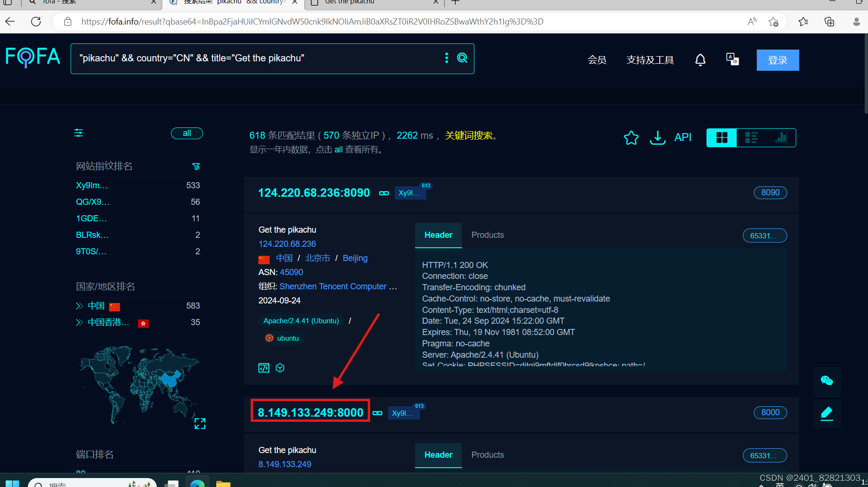868x487 pixels.
Task: Switch to grid card view
Action: click(x=722, y=138)
